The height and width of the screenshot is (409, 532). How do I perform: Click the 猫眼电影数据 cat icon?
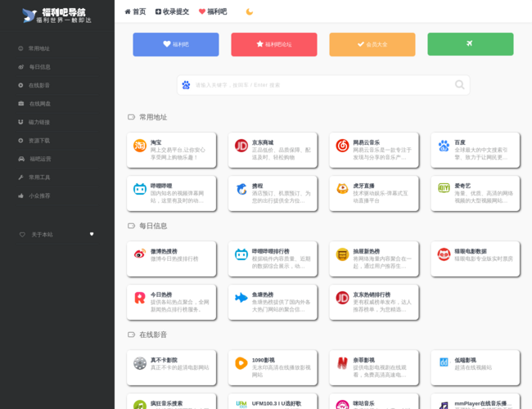click(444, 254)
